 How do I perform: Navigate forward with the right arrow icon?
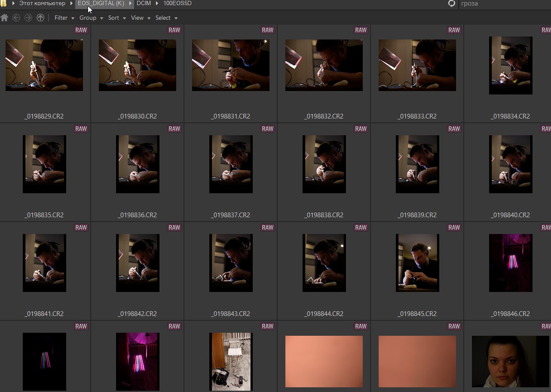point(28,18)
